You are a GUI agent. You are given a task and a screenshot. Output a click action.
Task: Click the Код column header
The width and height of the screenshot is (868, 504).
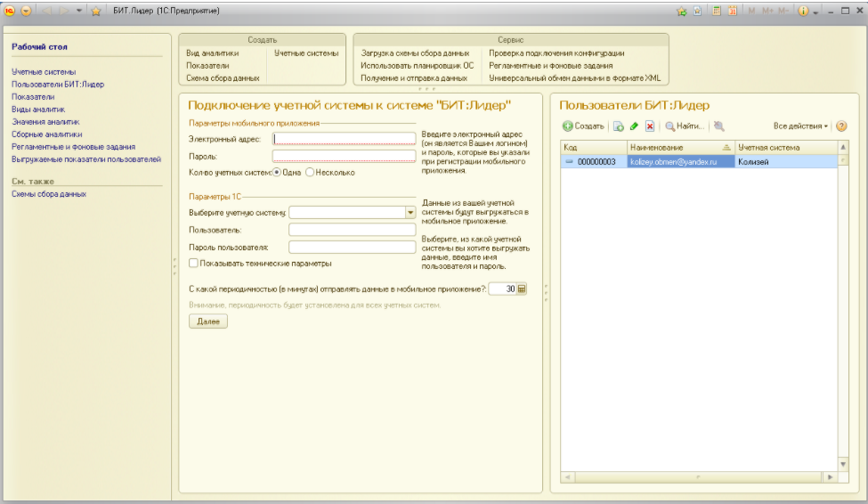pyautogui.click(x=594, y=147)
